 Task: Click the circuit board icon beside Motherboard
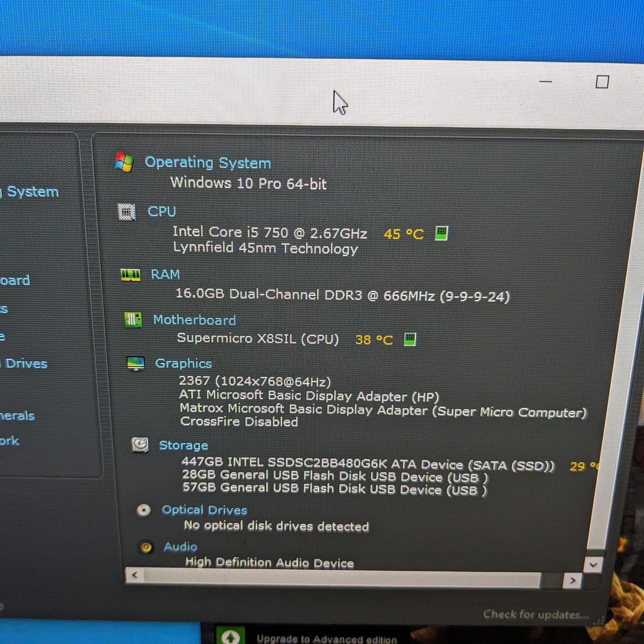133,320
